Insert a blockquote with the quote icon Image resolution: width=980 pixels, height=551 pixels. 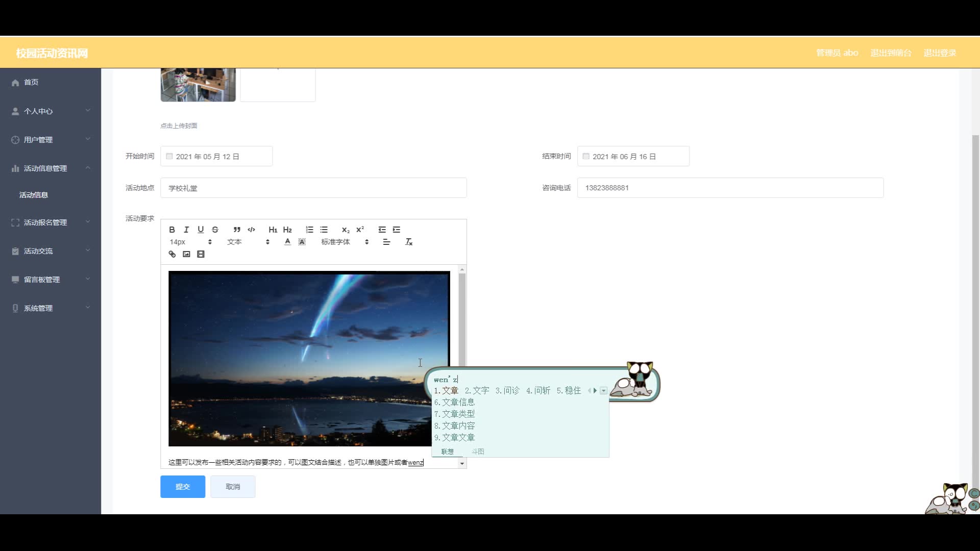pos(237,230)
